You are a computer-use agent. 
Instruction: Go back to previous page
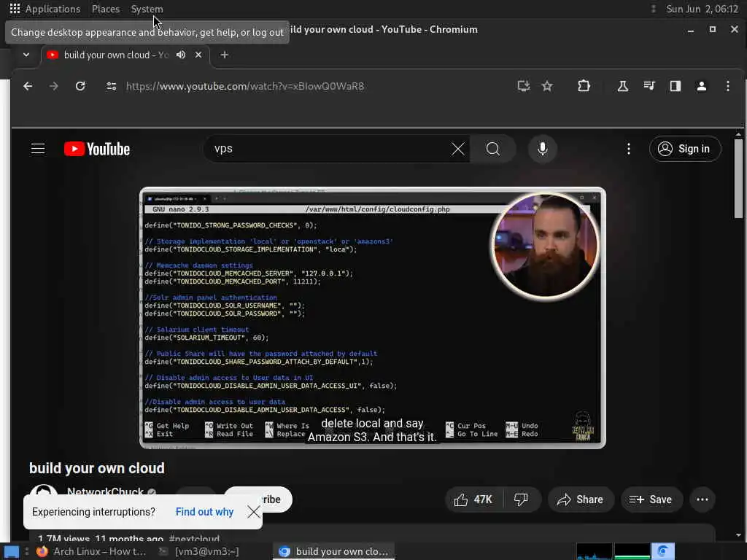click(x=28, y=86)
